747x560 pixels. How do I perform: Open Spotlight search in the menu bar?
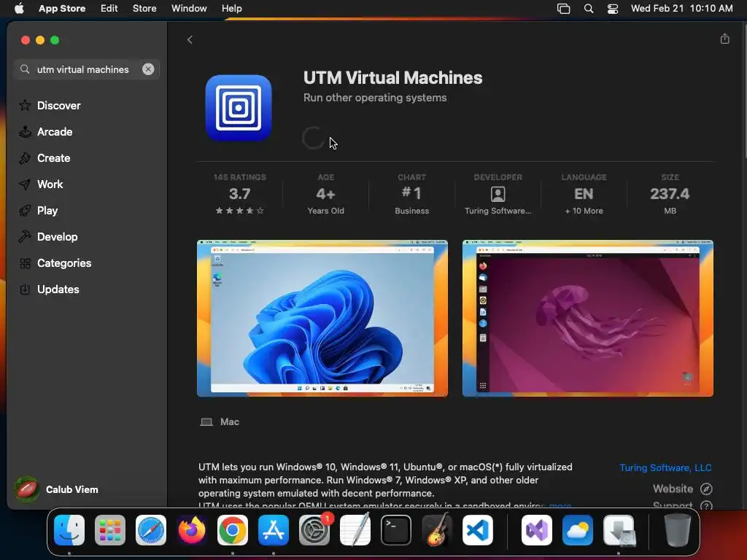[x=589, y=8]
